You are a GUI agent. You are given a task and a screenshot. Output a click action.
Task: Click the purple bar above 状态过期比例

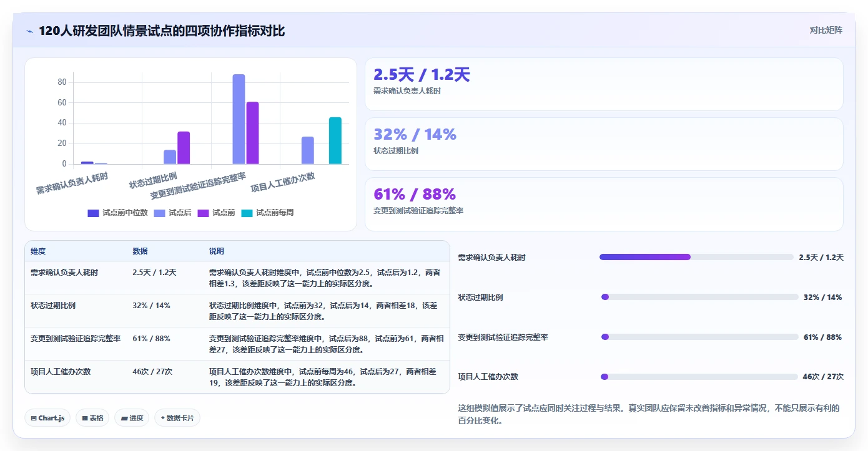[184, 148]
